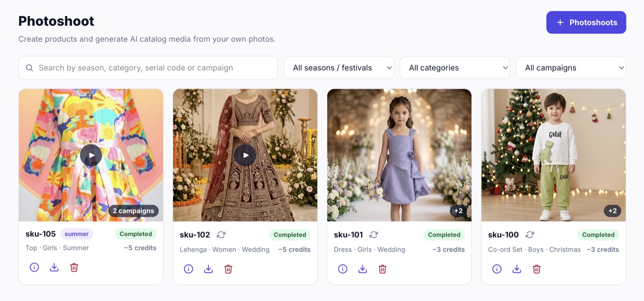Image resolution: width=644 pixels, height=301 pixels.
Task: Click 'Lehenga · Women · Wedding' text
Action: point(225,249)
